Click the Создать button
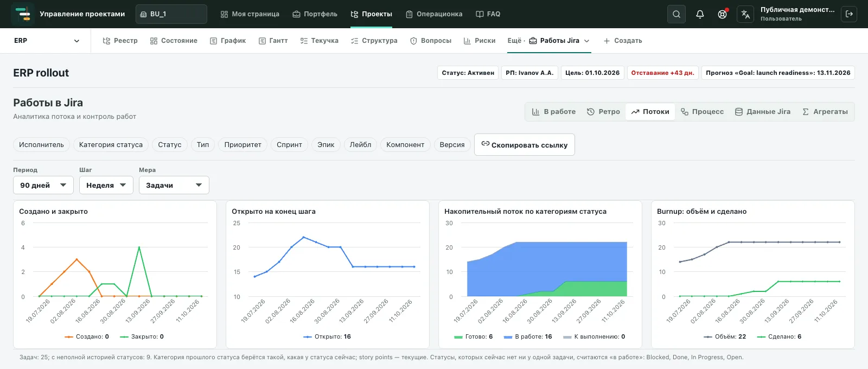The image size is (868, 369). pyautogui.click(x=623, y=41)
